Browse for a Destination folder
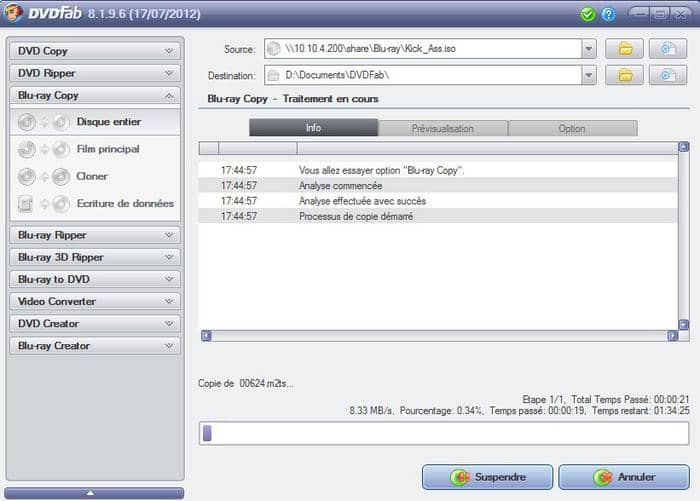The height and width of the screenshot is (501, 700). (624, 75)
